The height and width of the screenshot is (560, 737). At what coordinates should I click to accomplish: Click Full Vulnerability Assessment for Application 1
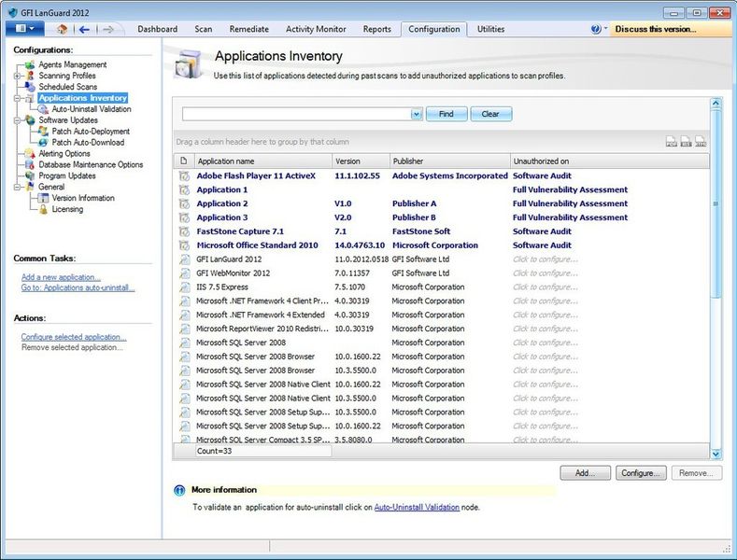(570, 189)
